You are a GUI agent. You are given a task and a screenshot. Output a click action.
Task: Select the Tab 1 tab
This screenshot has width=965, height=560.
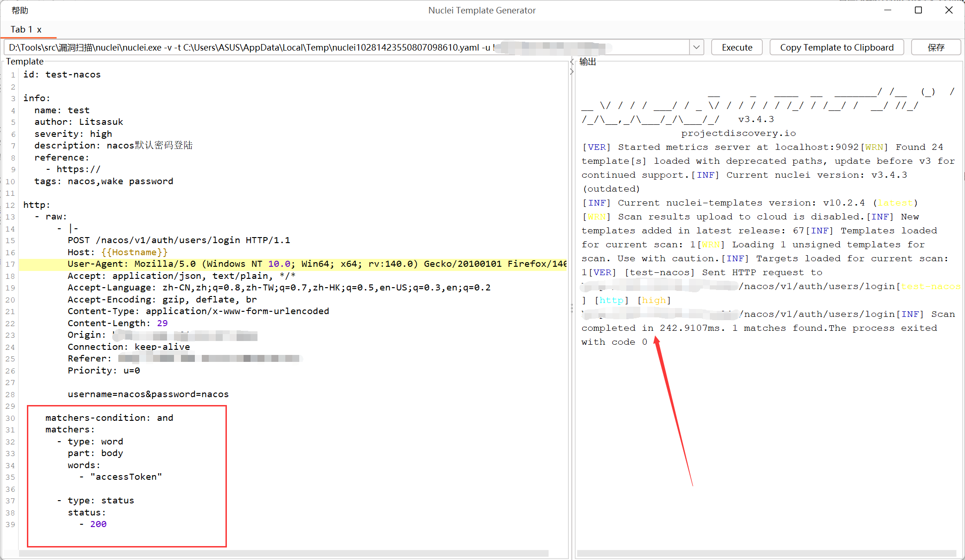tap(21, 30)
